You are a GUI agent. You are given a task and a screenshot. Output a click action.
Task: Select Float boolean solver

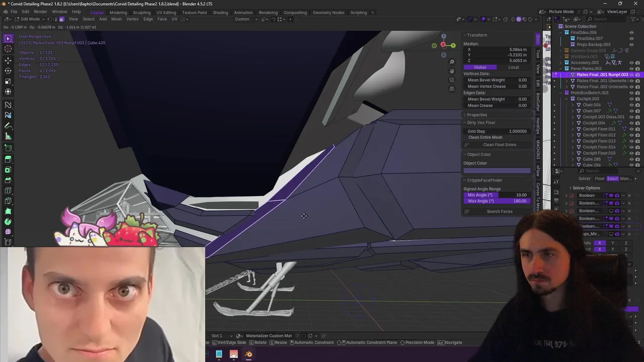click(599, 178)
